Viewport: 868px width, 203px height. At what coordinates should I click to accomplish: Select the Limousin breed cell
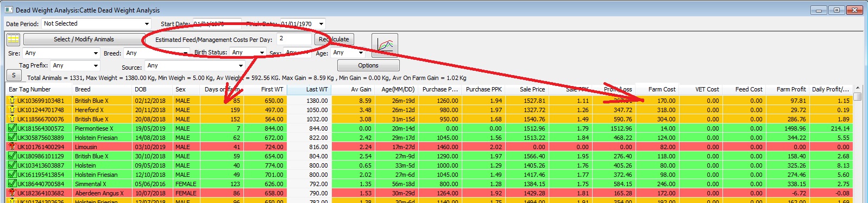click(102, 147)
